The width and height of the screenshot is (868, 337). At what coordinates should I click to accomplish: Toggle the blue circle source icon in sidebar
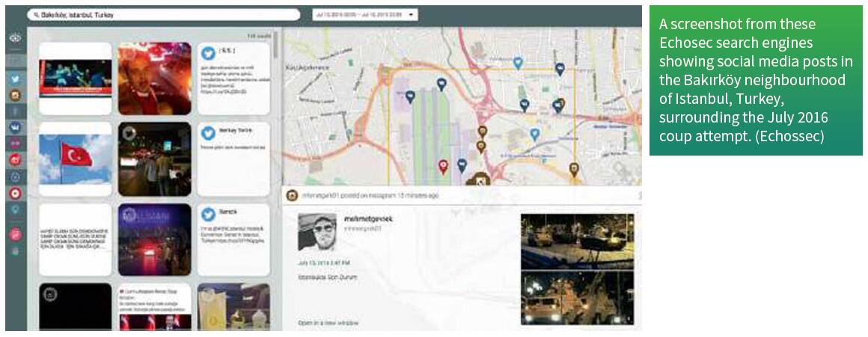(16, 177)
